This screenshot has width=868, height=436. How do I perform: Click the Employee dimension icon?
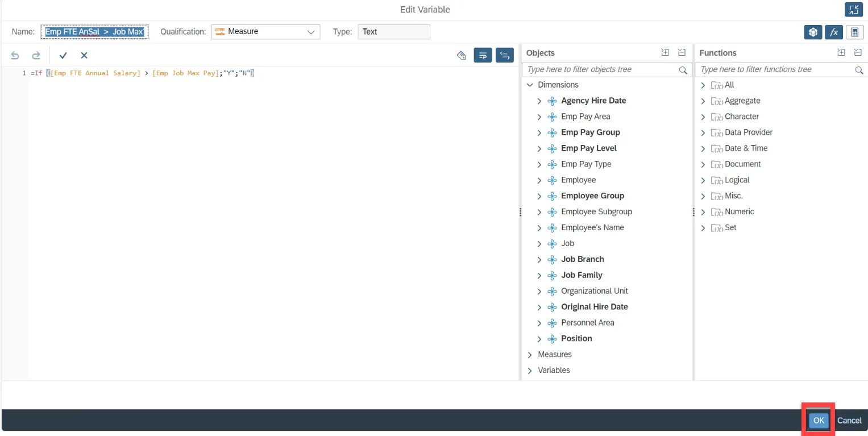click(551, 180)
